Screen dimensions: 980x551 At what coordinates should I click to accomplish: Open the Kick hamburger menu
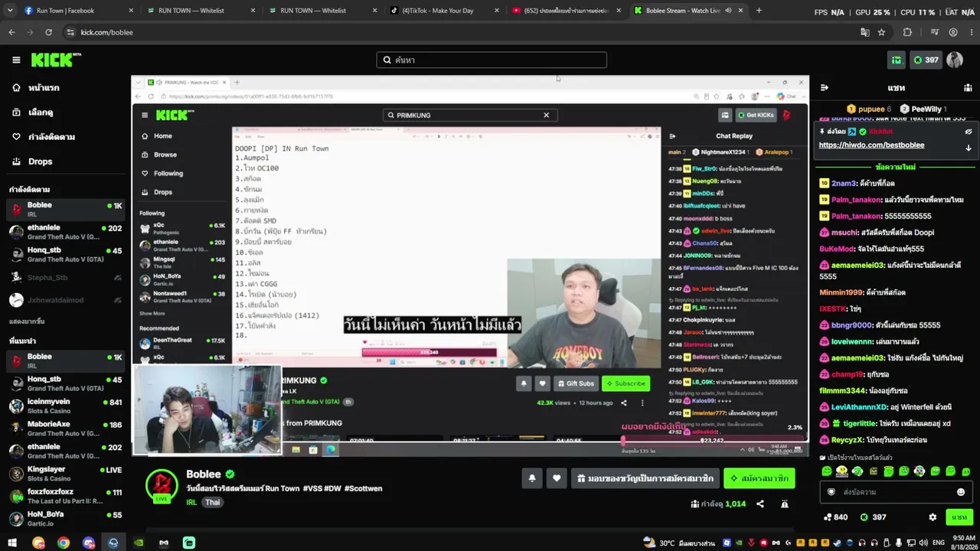click(16, 60)
